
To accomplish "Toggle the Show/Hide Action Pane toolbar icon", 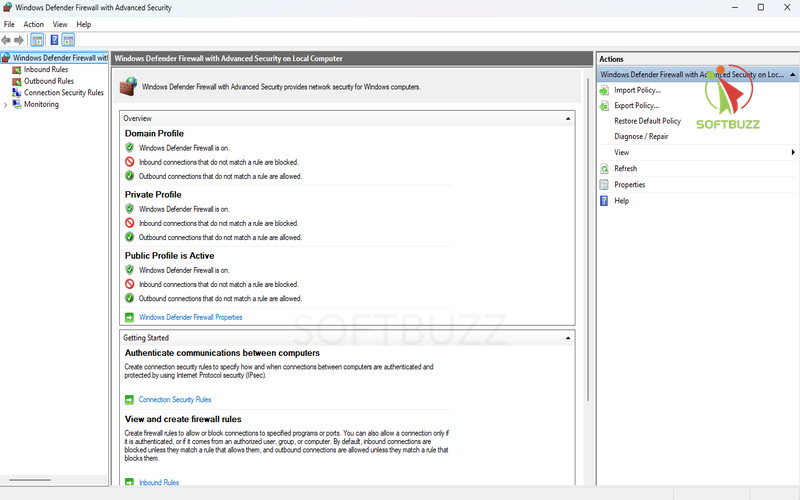I will [x=68, y=40].
